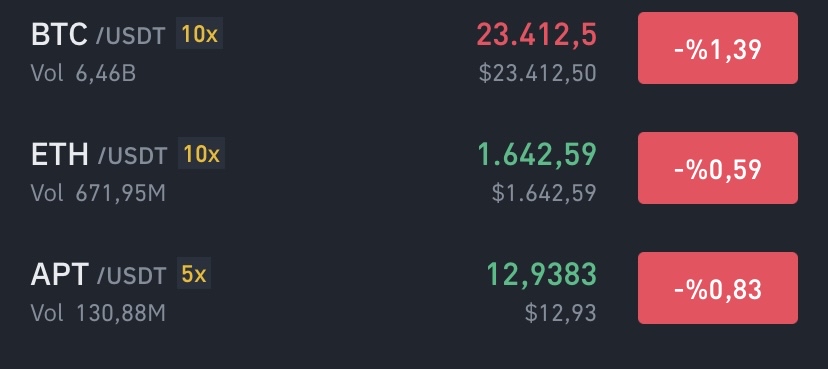The image size is (828, 369).
Task: Click the /USDT label beside BTC
Action: tap(130, 36)
